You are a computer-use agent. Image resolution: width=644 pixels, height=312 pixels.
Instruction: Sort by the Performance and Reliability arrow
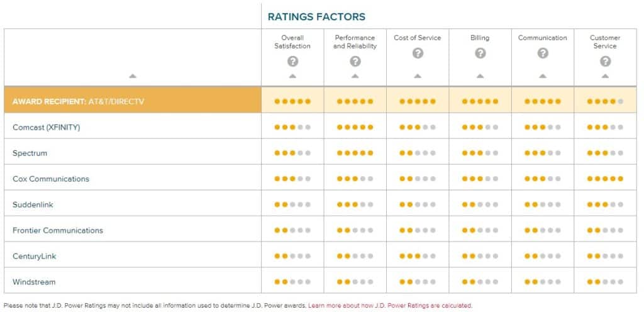click(x=355, y=76)
